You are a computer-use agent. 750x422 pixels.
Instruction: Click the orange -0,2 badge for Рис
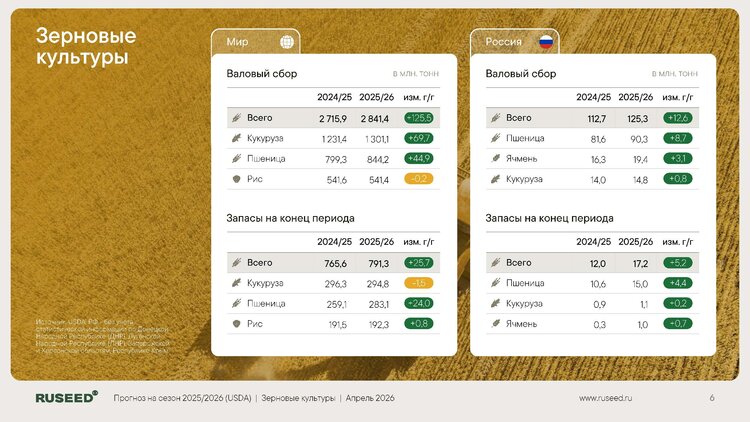click(x=418, y=179)
